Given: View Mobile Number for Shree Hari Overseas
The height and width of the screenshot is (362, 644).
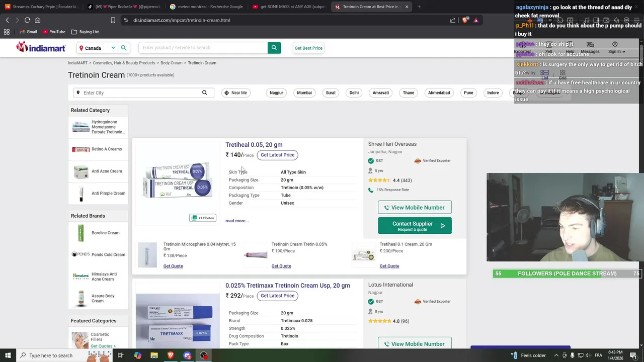Looking at the screenshot, I should tap(415, 207).
